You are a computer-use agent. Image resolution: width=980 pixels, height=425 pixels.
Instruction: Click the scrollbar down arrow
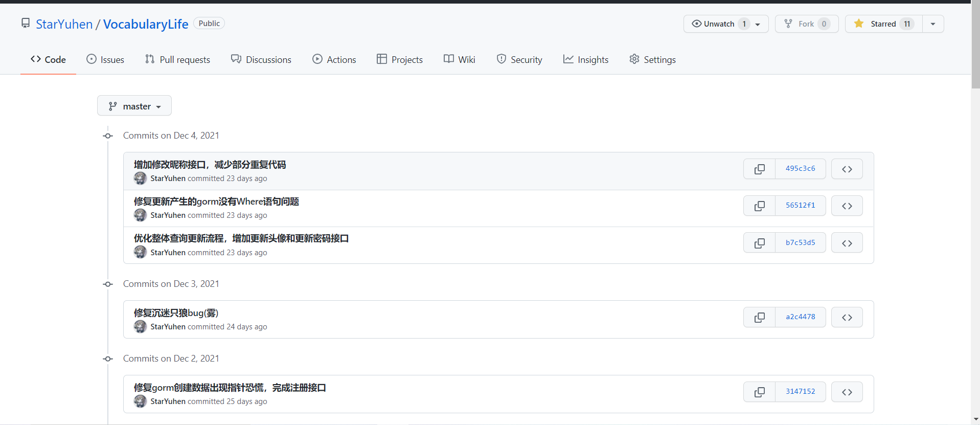(x=975, y=420)
